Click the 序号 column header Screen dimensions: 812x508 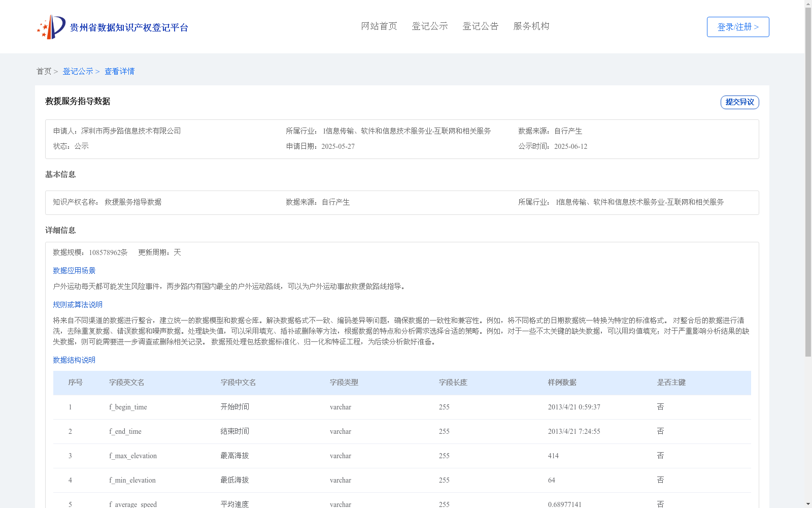[x=75, y=383]
